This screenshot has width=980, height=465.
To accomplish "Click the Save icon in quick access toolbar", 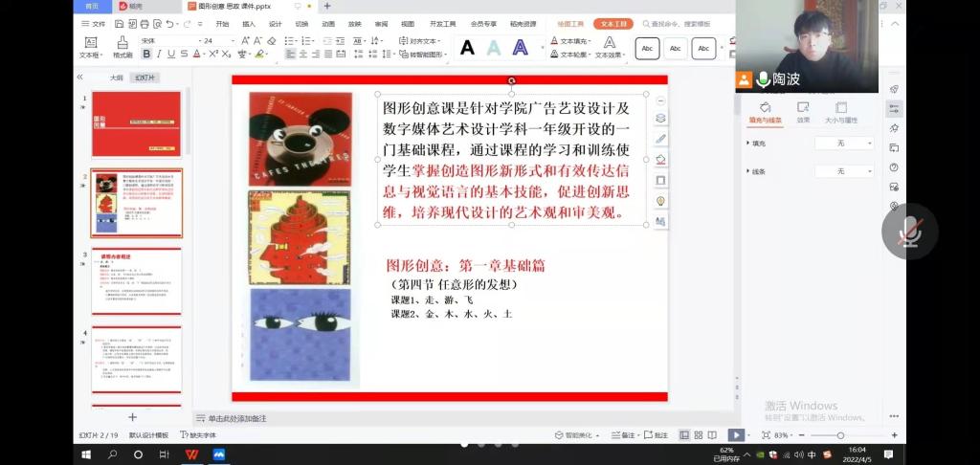I will pyautogui.click(x=119, y=24).
